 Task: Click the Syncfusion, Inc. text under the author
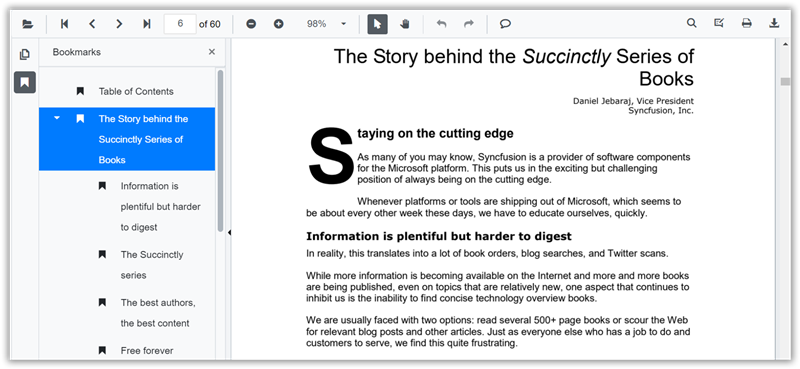click(661, 110)
